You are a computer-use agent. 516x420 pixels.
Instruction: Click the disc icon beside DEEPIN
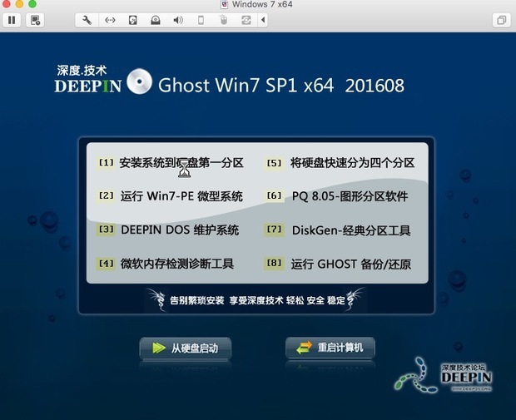pyautogui.click(x=140, y=82)
